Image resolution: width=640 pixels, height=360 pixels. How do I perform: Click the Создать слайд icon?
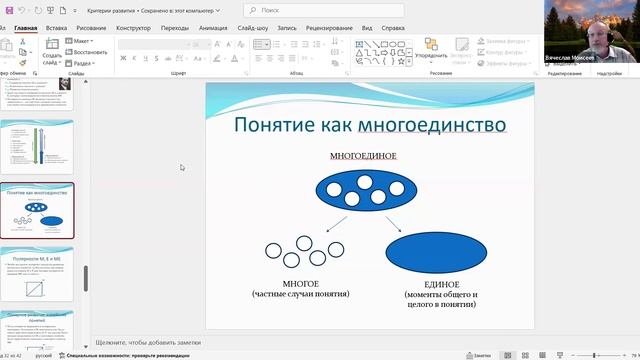coord(52,44)
